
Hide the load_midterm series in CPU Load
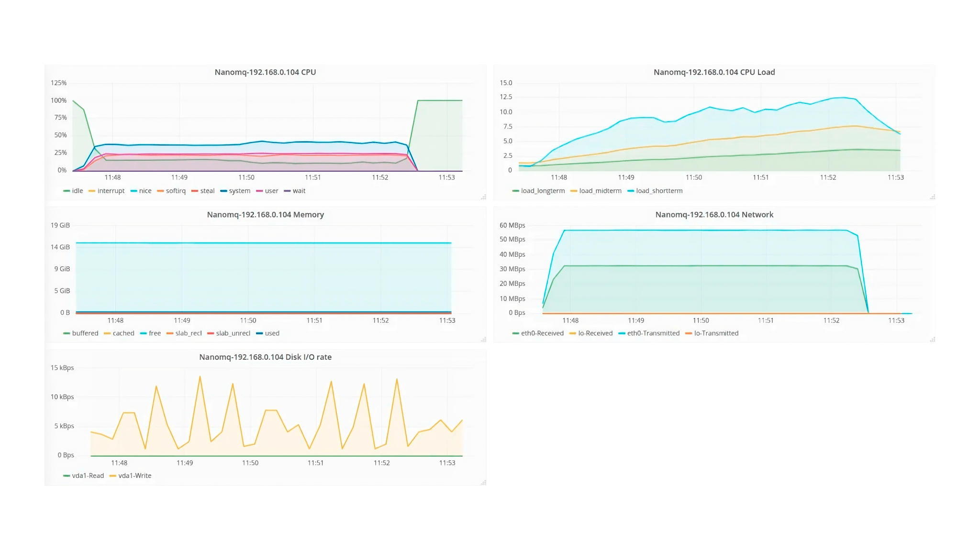pyautogui.click(x=595, y=190)
